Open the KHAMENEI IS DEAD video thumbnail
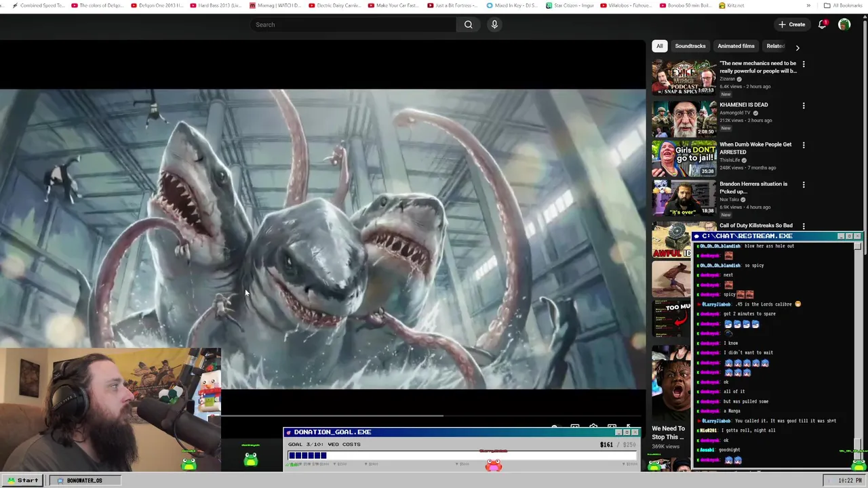The image size is (868, 488). (684, 119)
